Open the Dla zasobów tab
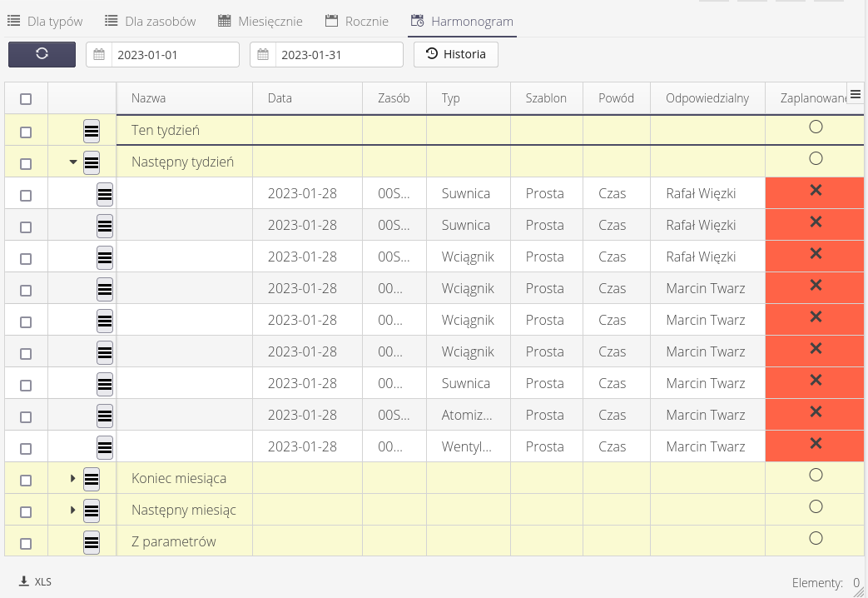The image size is (868, 598). click(x=150, y=22)
